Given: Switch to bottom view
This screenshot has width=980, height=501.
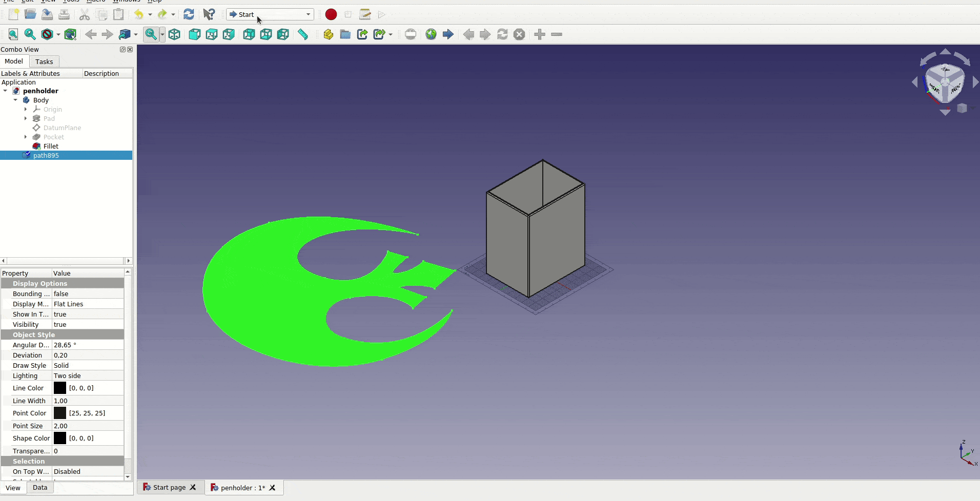Looking at the screenshot, I should 266,34.
